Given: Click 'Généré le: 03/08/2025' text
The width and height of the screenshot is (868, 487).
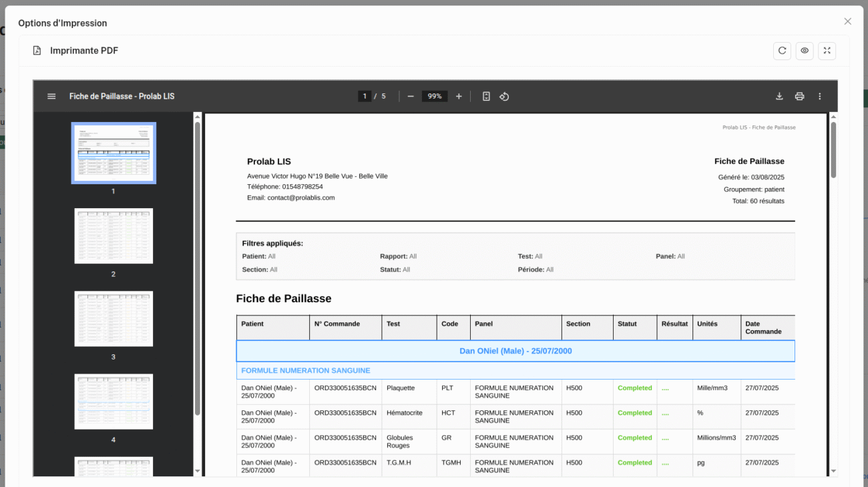Looking at the screenshot, I should 751,177.
